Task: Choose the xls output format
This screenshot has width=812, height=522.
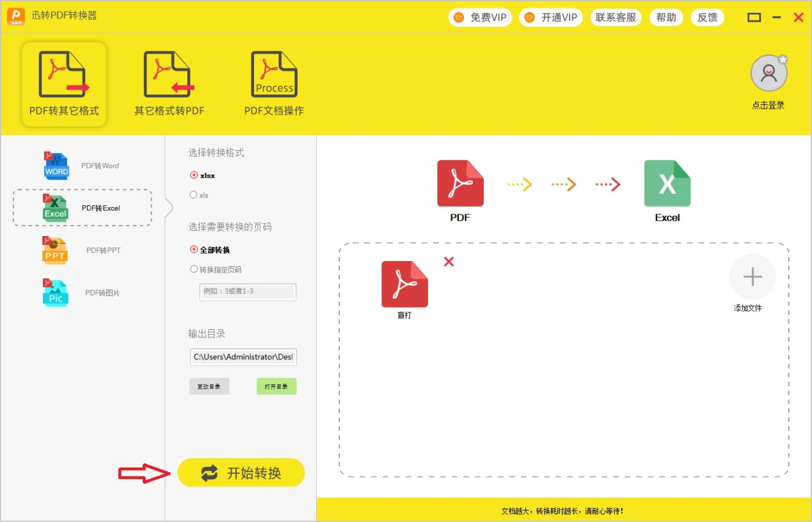Action: point(199,195)
